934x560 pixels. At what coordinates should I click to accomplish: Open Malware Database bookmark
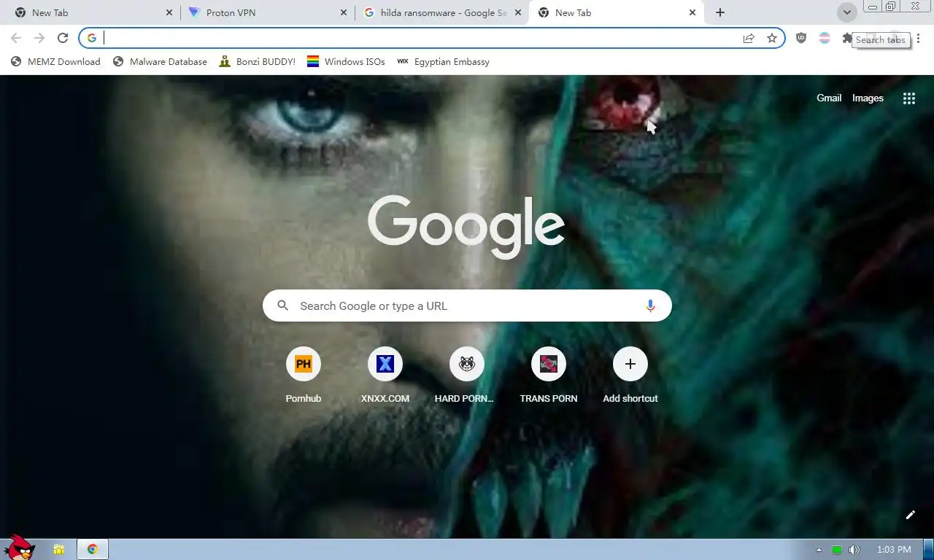[x=160, y=62]
